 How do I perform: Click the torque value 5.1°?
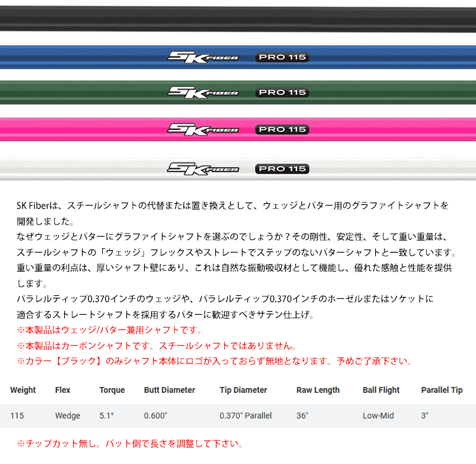click(107, 415)
